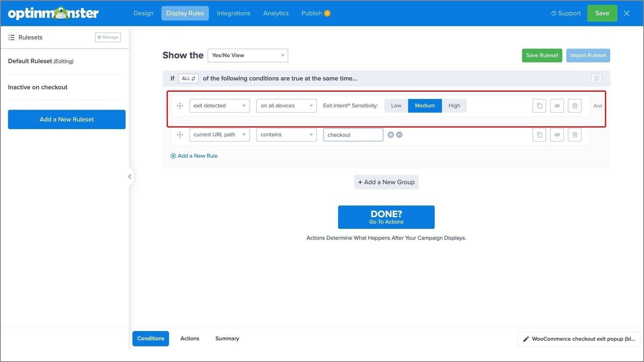This screenshot has width=644, height=362.
Task: Open the on all devices dropdown
Action: point(287,106)
